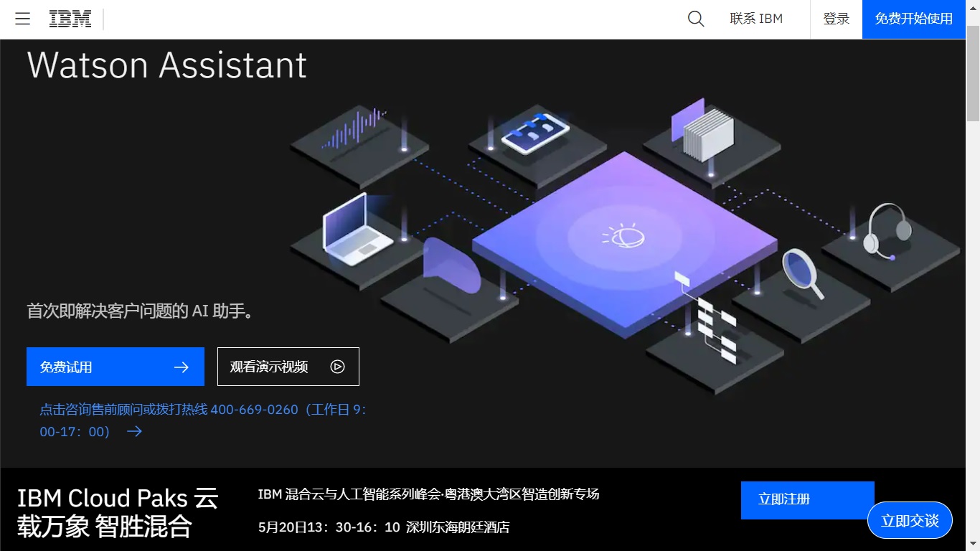
Task: Click the flowchart diagram illustration
Action: coord(707,316)
